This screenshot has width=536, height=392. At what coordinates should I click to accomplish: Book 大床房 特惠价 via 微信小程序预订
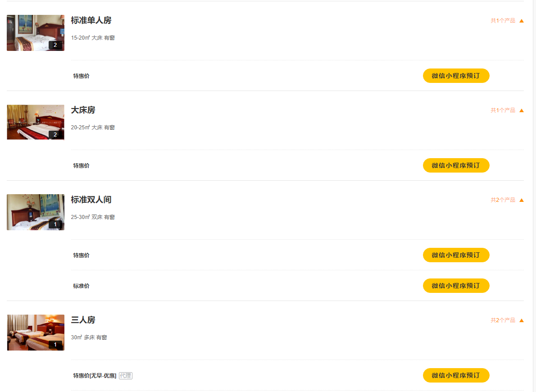coord(456,165)
